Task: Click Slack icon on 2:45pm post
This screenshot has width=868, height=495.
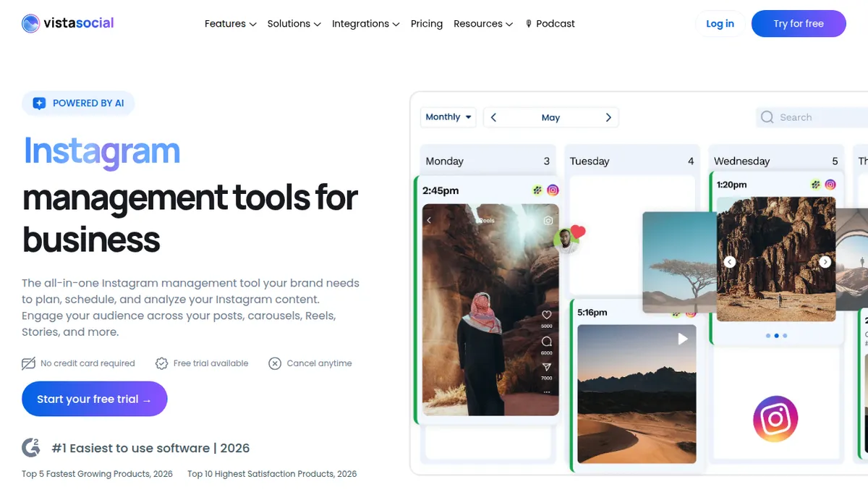Action: pos(537,190)
